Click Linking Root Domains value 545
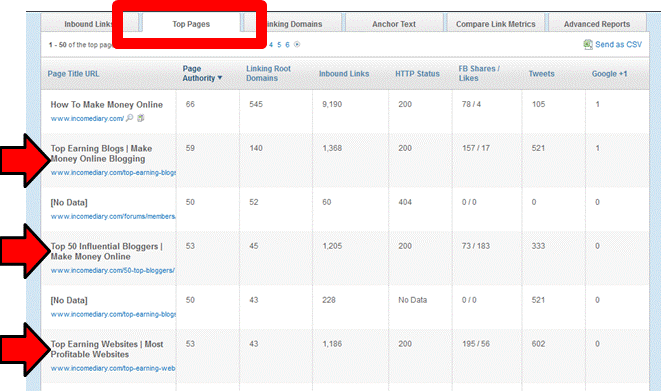 coord(256,104)
